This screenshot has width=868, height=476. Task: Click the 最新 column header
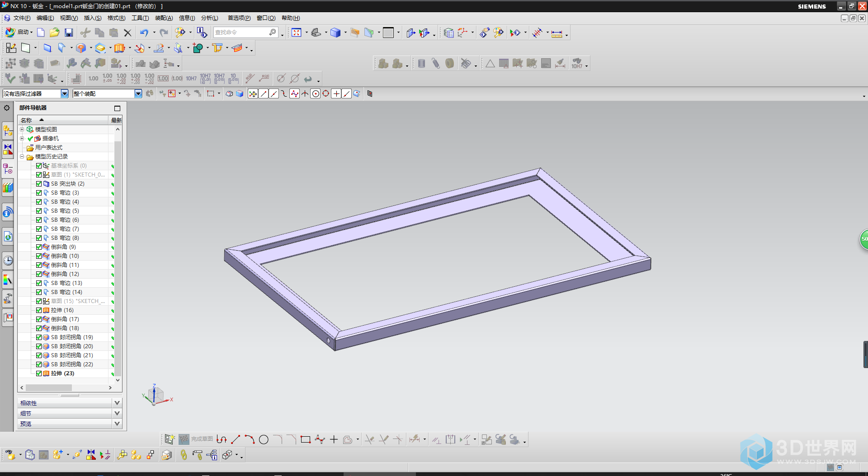(116, 120)
